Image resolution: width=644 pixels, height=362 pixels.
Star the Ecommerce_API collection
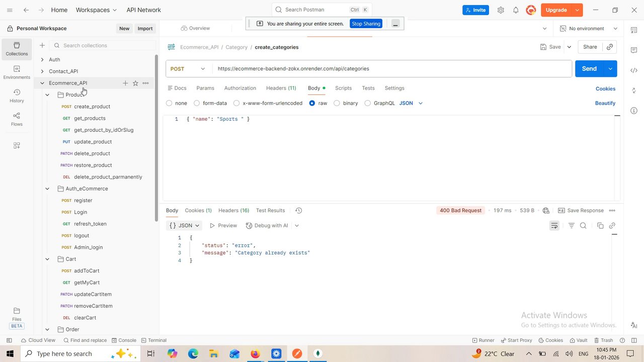click(135, 83)
